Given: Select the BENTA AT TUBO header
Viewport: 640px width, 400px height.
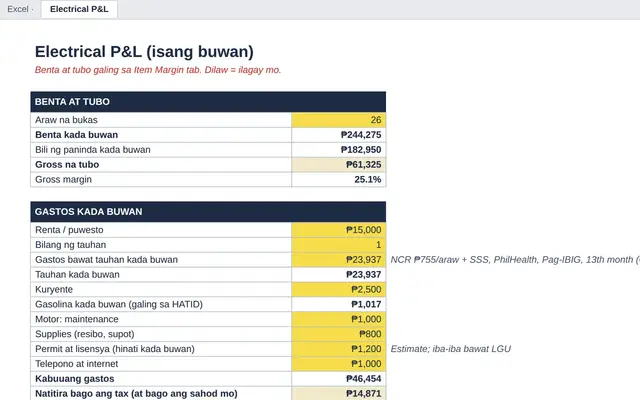Looking at the screenshot, I should (208, 102).
